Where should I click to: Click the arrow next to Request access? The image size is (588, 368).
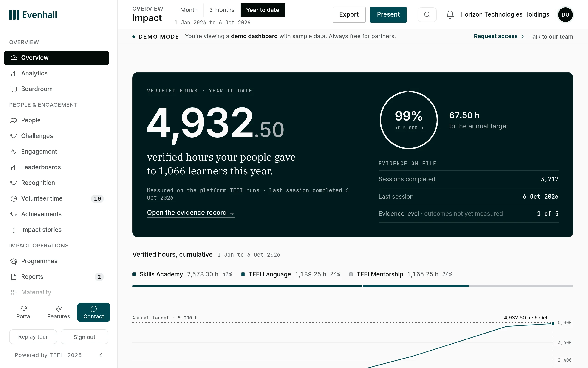(x=522, y=37)
